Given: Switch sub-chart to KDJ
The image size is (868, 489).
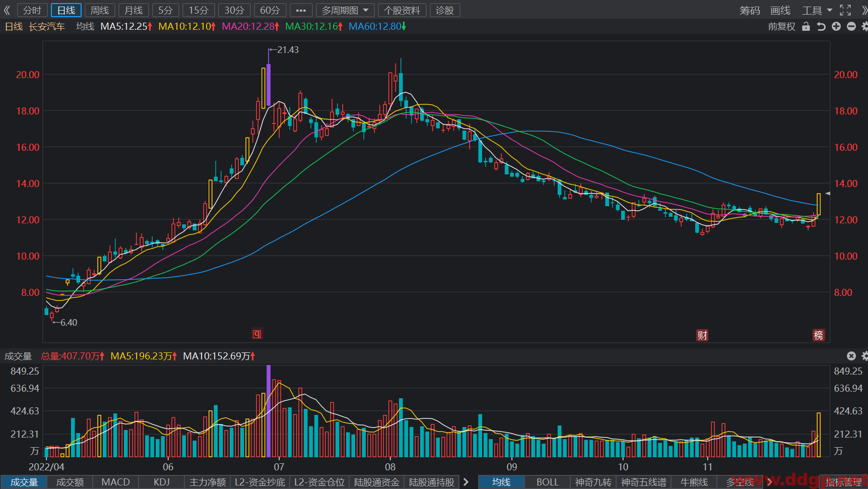Looking at the screenshot, I should coord(162,482).
